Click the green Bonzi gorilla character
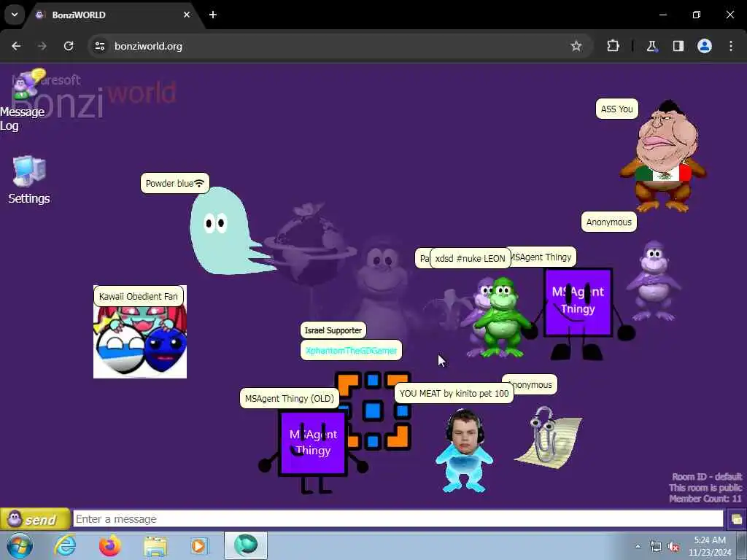 502,318
